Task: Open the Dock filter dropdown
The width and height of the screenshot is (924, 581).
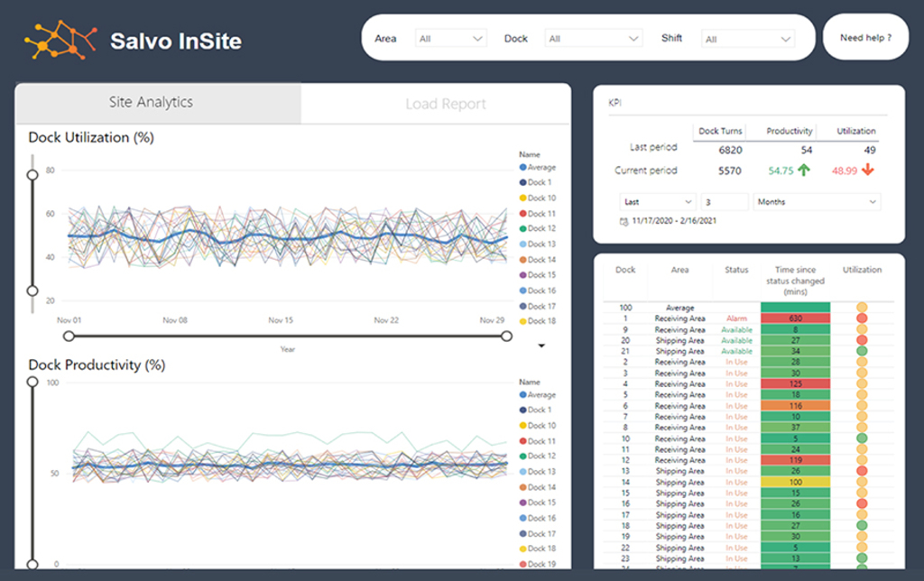Action: [593, 39]
